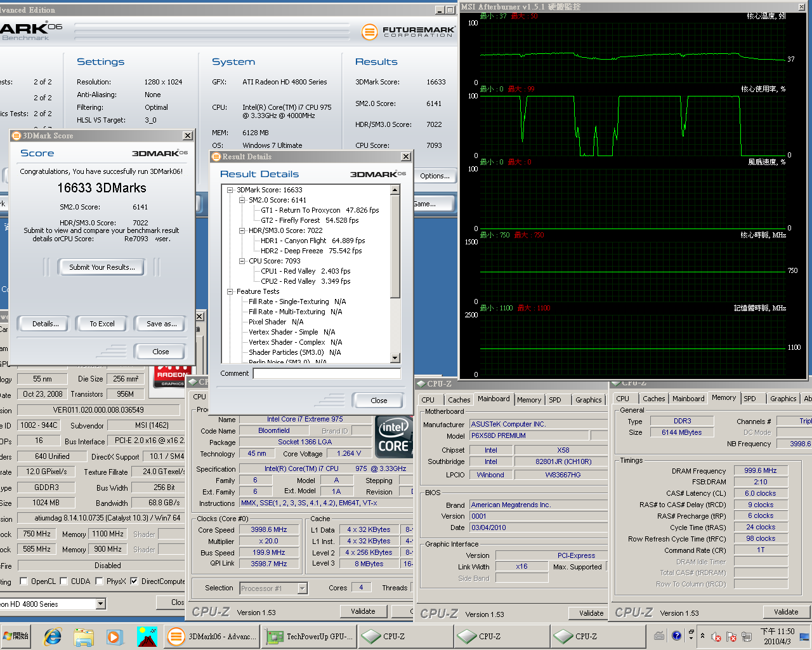The height and width of the screenshot is (650, 812).
Task: Click Close in the 3DMark Score window
Action: coord(160,352)
